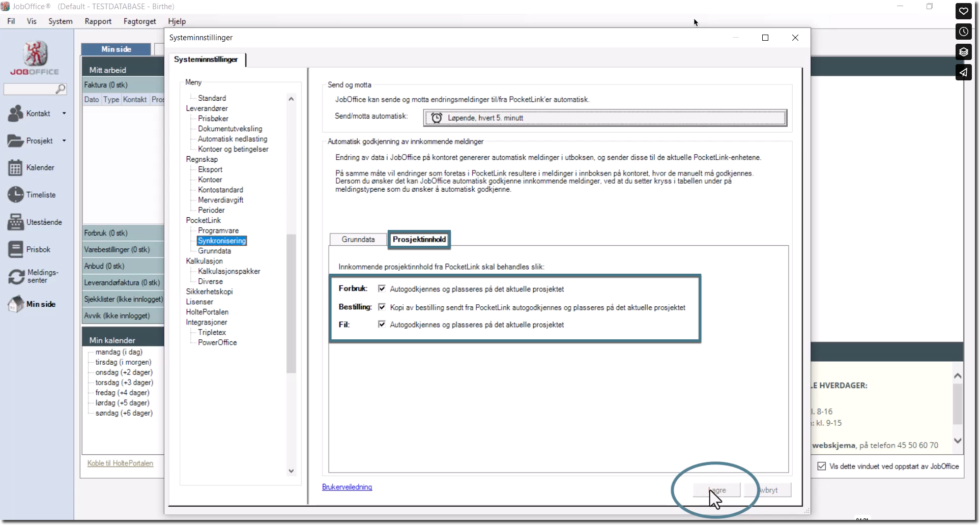Select Programvare under PocketLink
980x525 pixels.
click(x=218, y=230)
